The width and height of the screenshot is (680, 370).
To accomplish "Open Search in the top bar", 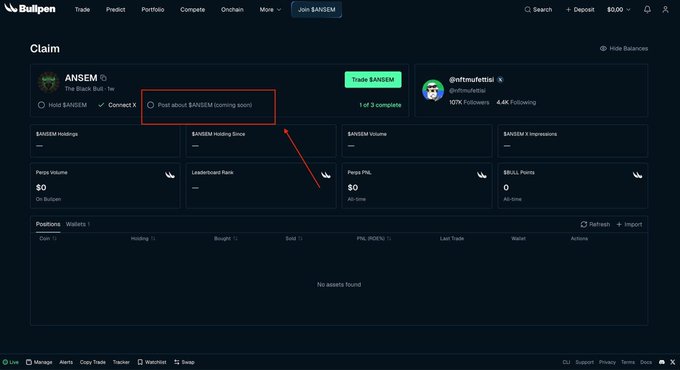I will [x=538, y=10].
